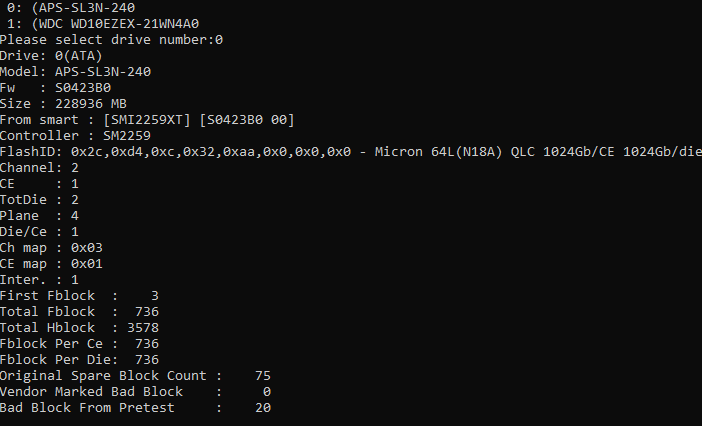Click the 'From smart' SMI2259XT line
This screenshot has height=426, width=702.
147,120
